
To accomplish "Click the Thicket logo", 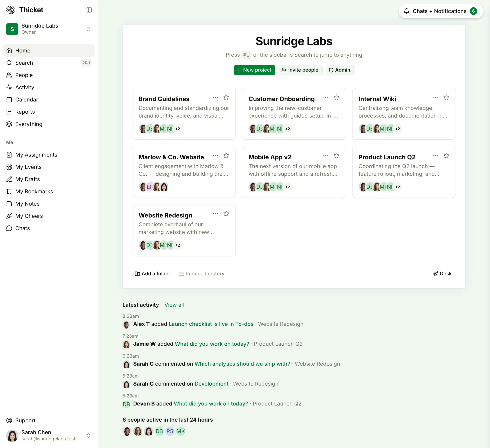I will point(24,10).
